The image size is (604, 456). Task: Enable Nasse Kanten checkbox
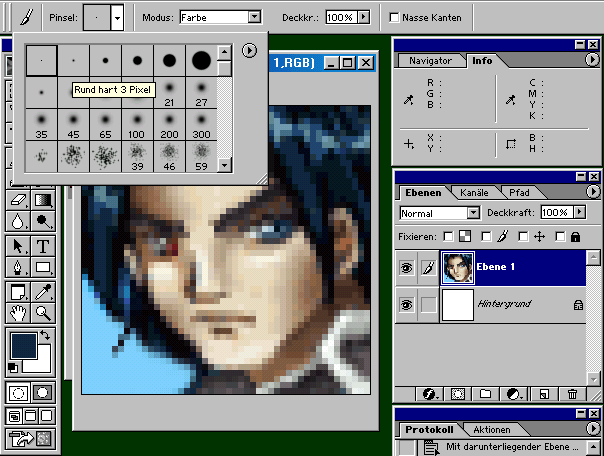coord(394,18)
